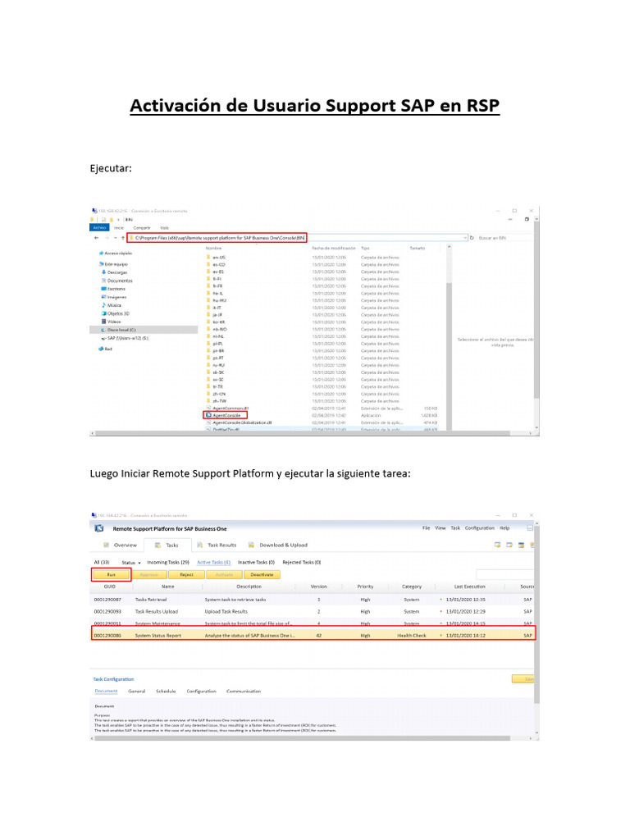Image resolution: width=630 pixels, height=840 pixels.
Task: Open Task menu in RSP
Action: (x=455, y=528)
